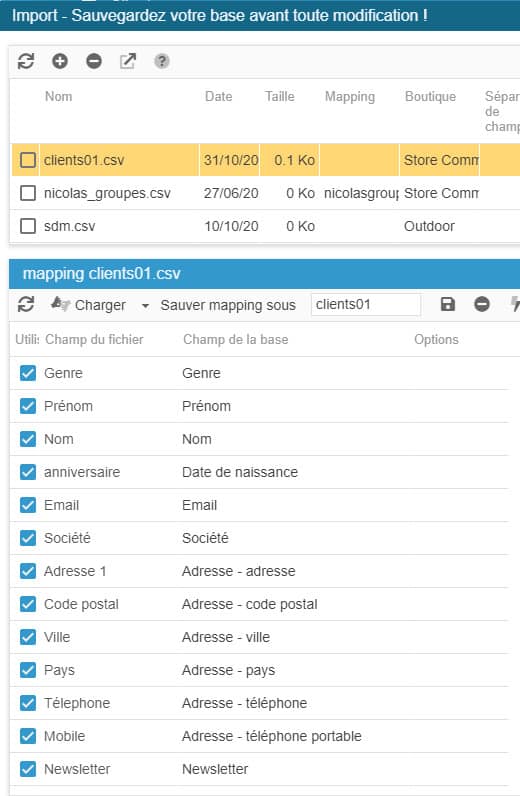Save mapping with floppy disk icon
520x796 pixels.
447,304
